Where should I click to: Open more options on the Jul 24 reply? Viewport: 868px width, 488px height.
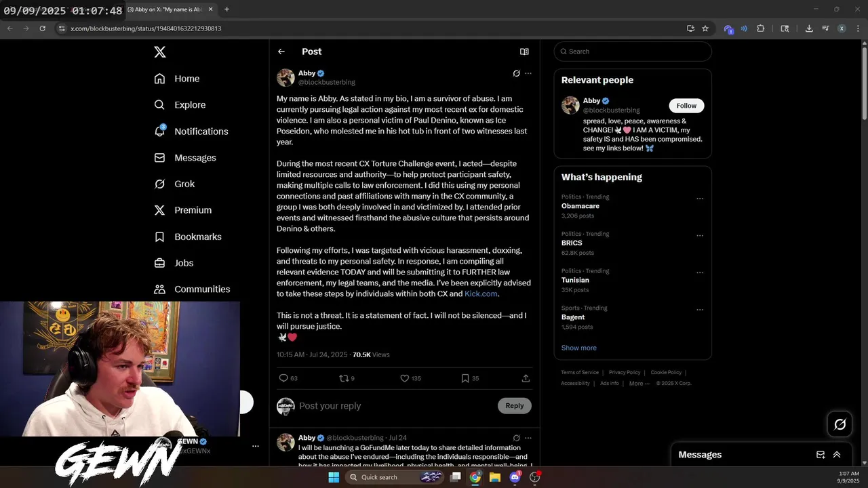(x=528, y=438)
